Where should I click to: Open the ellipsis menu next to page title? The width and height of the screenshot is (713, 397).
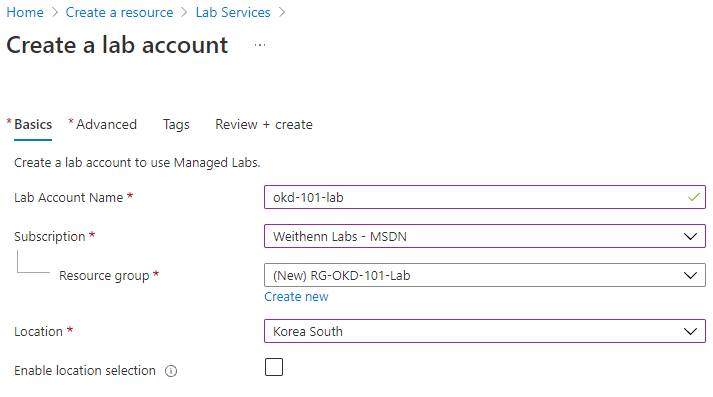[x=260, y=45]
